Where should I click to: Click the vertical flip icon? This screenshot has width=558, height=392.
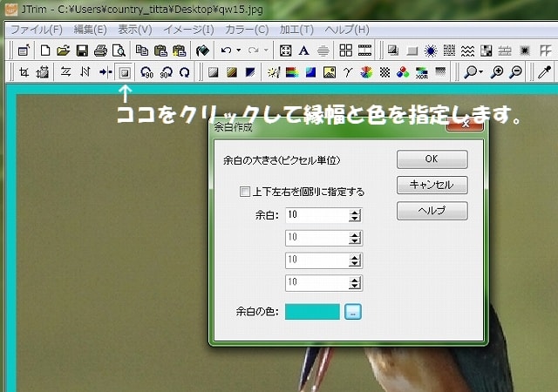coord(85,72)
